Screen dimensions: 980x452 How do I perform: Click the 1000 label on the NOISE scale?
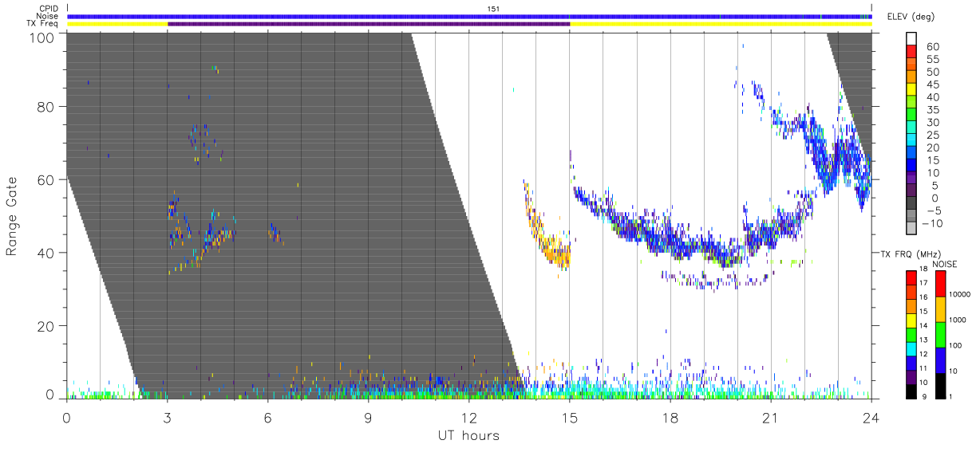point(959,319)
